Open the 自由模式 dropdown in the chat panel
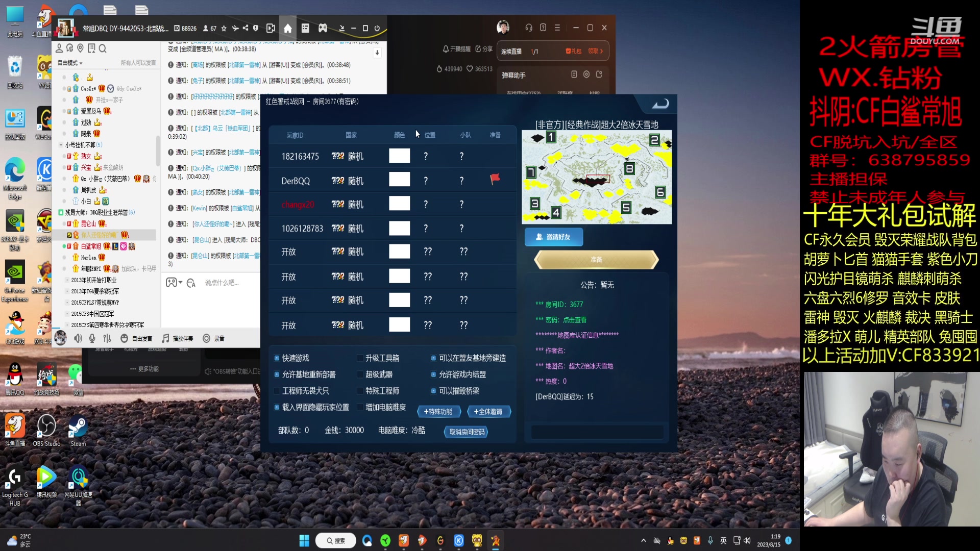The image size is (980, 551). [x=69, y=62]
